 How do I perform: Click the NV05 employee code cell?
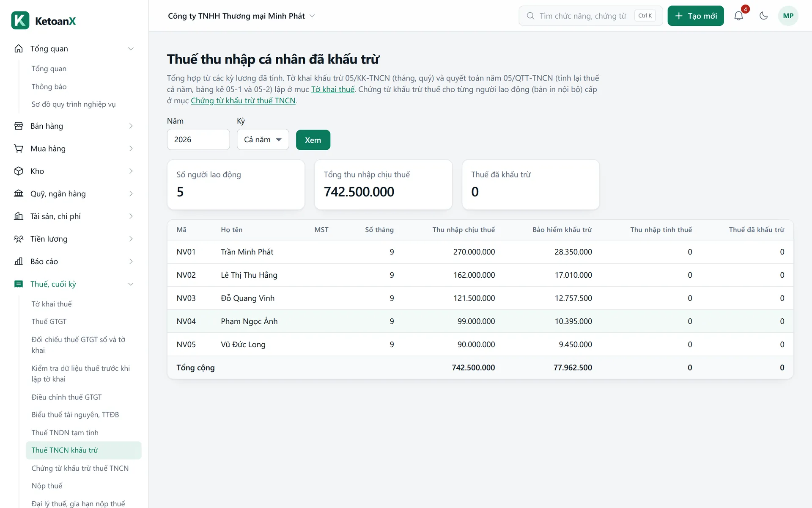point(186,345)
